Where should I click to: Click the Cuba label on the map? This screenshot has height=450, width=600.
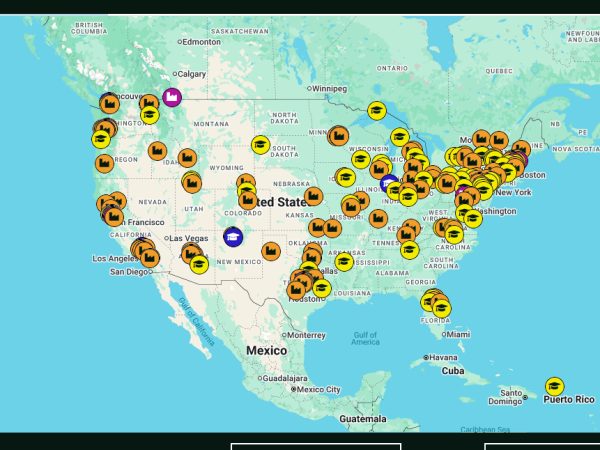pos(453,370)
